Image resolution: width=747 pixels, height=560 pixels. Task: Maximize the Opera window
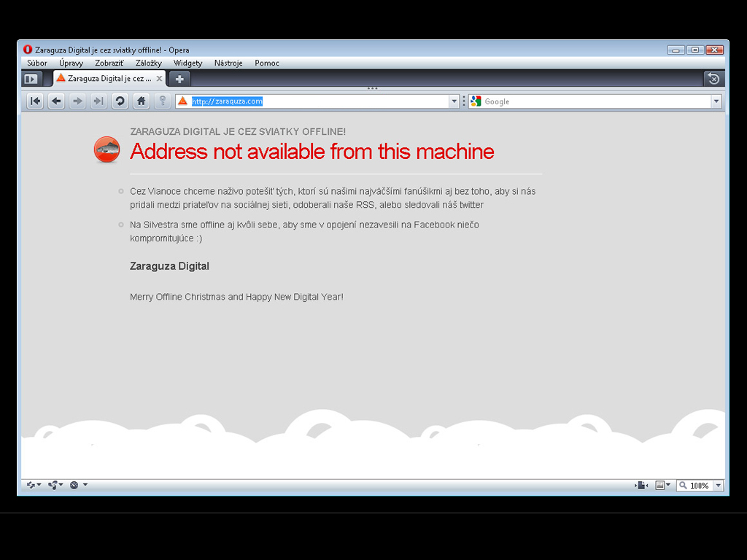695,50
